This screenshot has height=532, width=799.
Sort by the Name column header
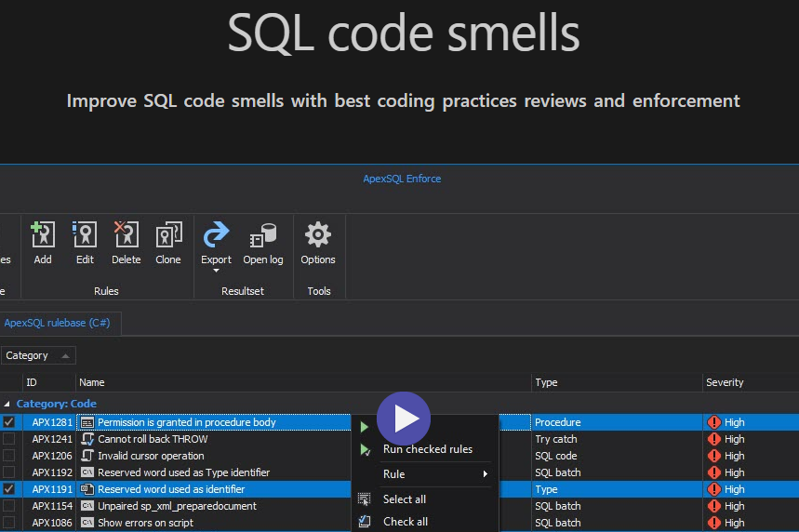[x=92, y=382]
